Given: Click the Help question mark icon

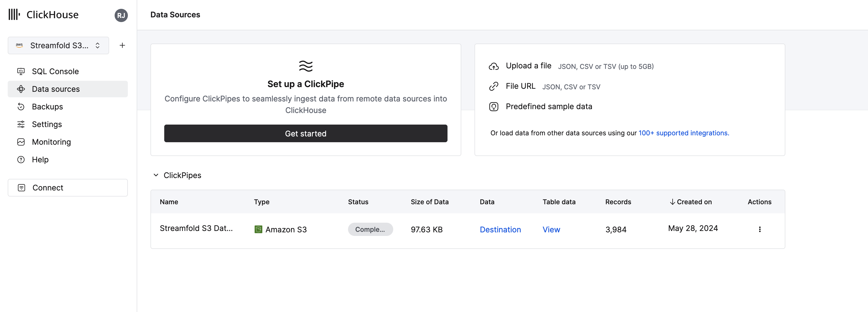Looking at the screenshot, I should click(21, 159).
